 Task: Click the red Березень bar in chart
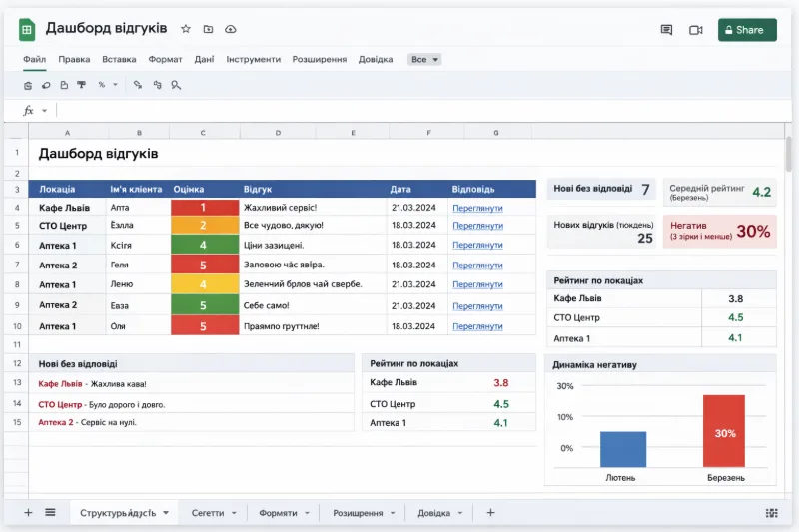(x=724, y=430)
